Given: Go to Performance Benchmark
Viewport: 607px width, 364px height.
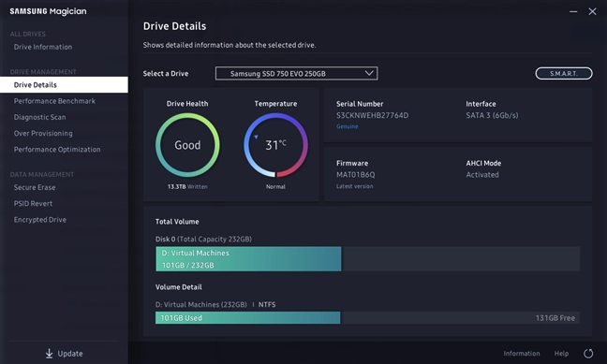Looking at the screenshot, I should point(54,101).
